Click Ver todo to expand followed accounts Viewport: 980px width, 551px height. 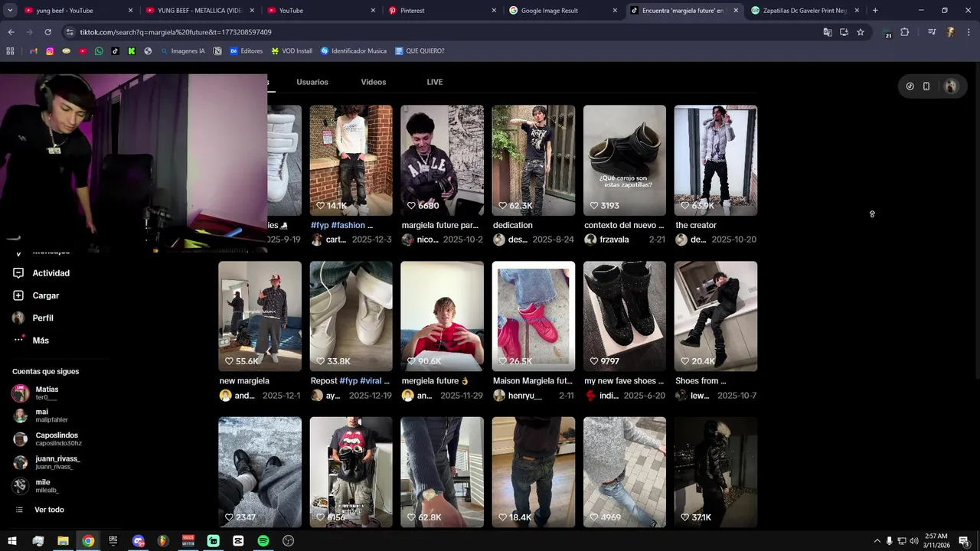pos(49,510)
